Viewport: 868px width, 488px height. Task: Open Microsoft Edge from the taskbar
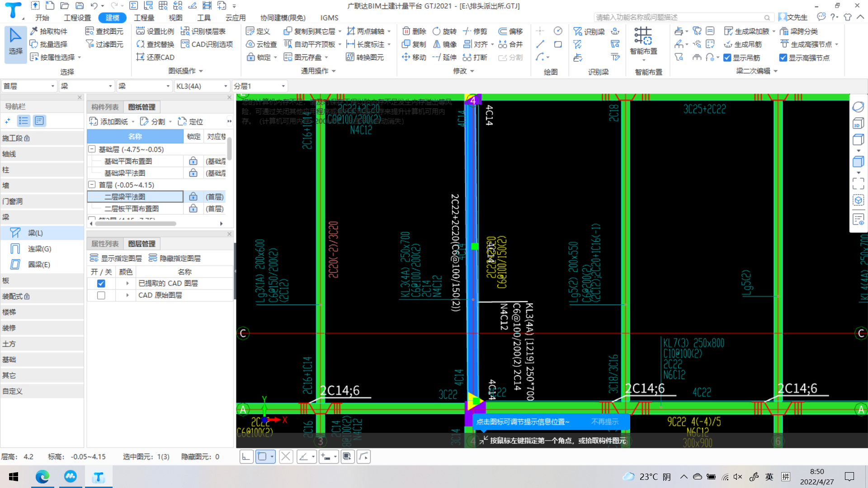click(x=42, y=477)
